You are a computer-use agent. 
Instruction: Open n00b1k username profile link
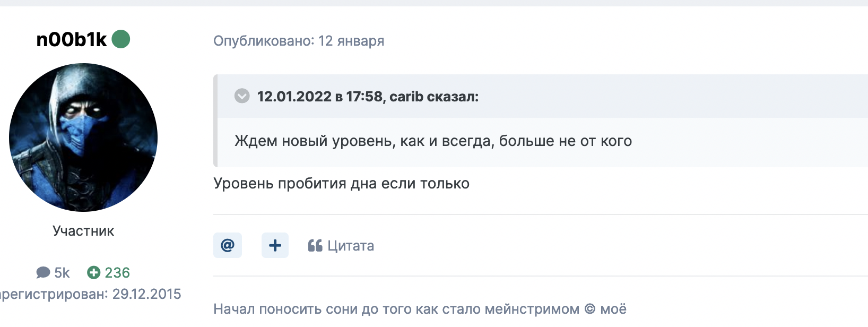point(72,39)
